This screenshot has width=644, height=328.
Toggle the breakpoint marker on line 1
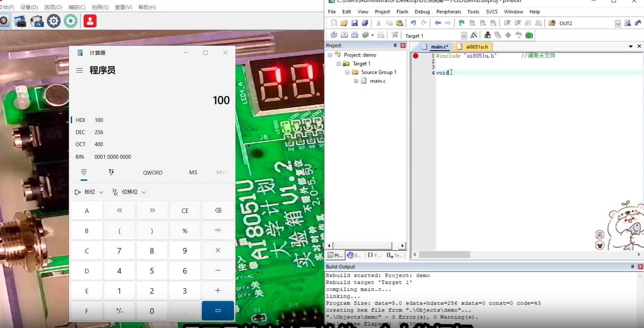416,56
